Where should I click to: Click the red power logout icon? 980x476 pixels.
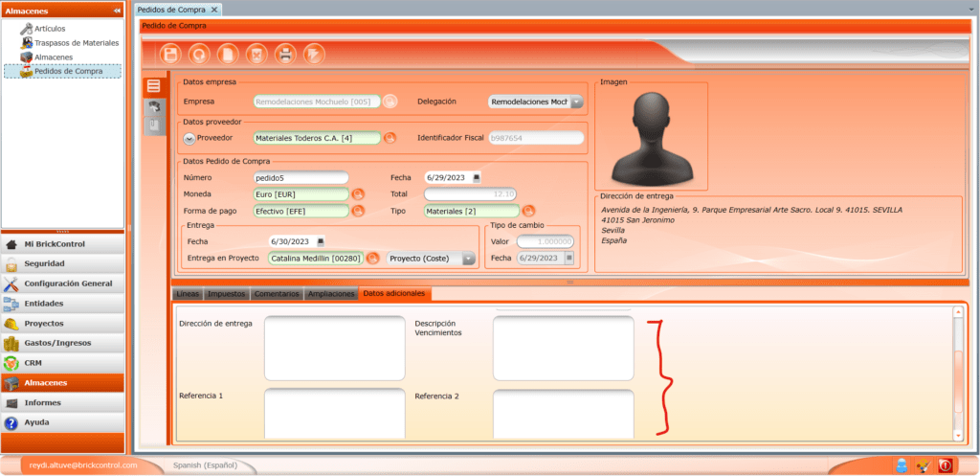click(946, 465)
